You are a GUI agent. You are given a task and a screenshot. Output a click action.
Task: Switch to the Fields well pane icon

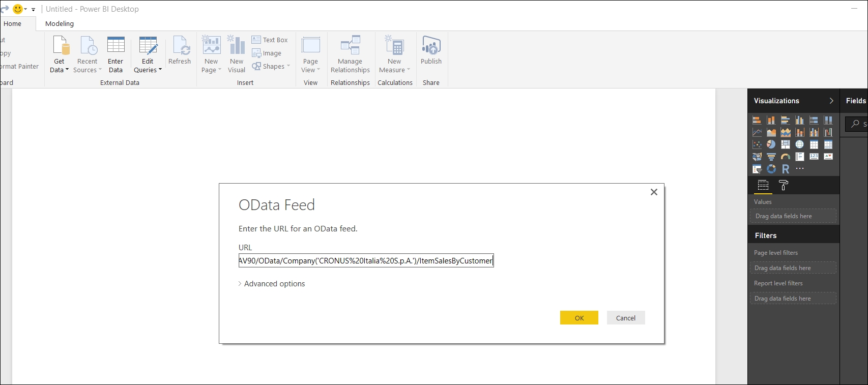pos(763,186)
